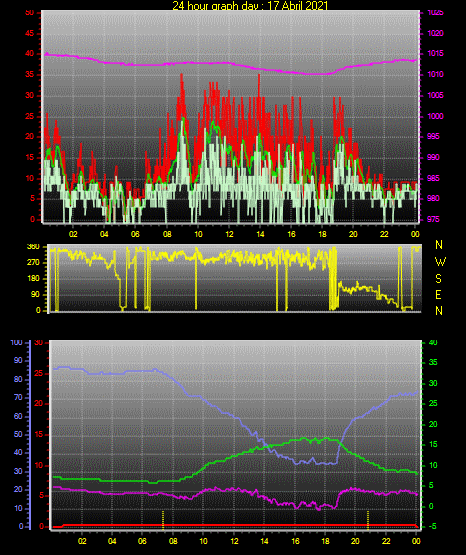Click the yellow sunrise marker near 07 hours
This screenshot has width=466, height=555.
163,520
